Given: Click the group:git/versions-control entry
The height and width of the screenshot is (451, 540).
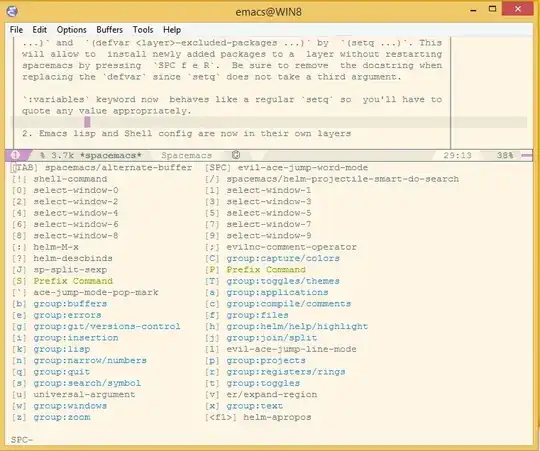Looking at the screenshot, I should coord(107,327).
